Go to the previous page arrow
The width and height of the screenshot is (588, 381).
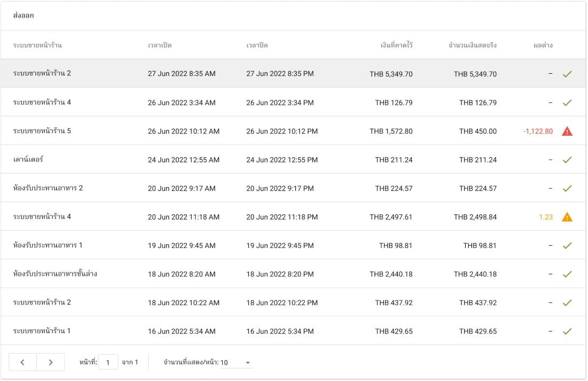pyautogui.click(x=22, y=362)
